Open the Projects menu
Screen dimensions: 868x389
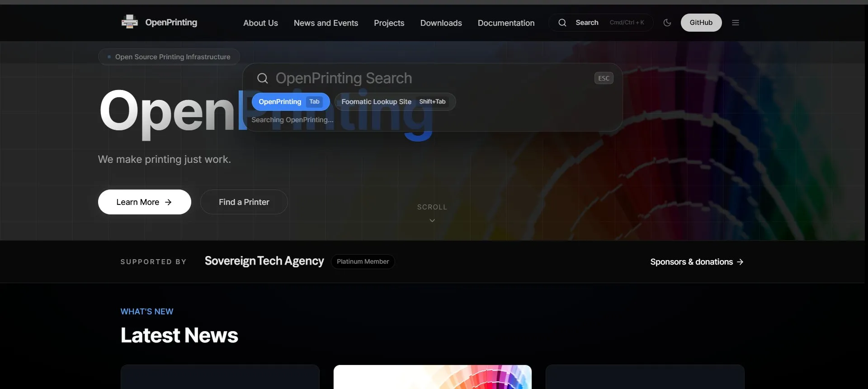click(389, 23)
